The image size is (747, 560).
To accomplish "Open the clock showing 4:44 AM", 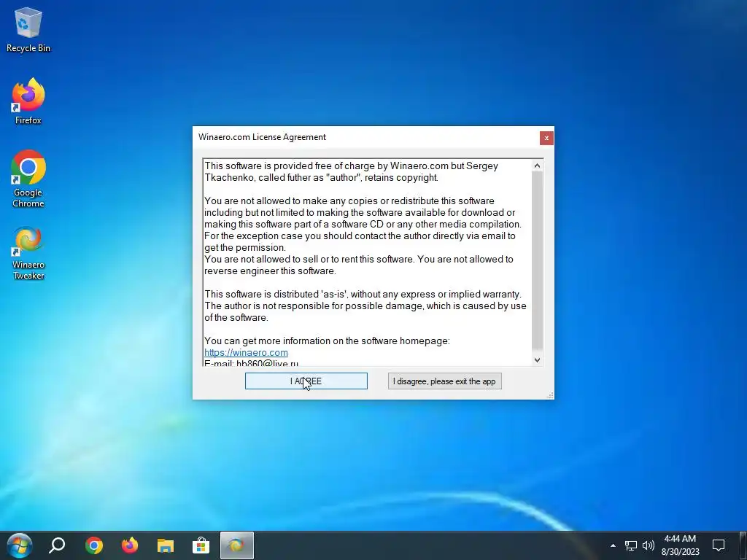I will [x=681, y=545].
